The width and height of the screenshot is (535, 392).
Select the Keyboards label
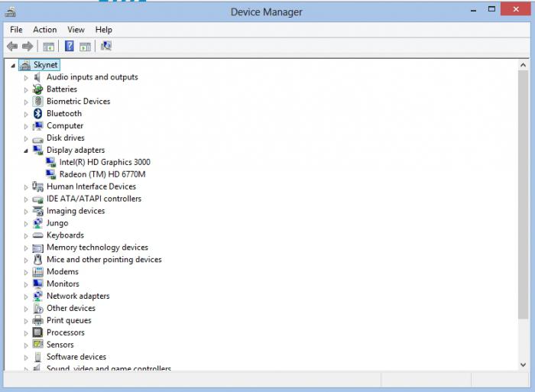pos(65,235)
